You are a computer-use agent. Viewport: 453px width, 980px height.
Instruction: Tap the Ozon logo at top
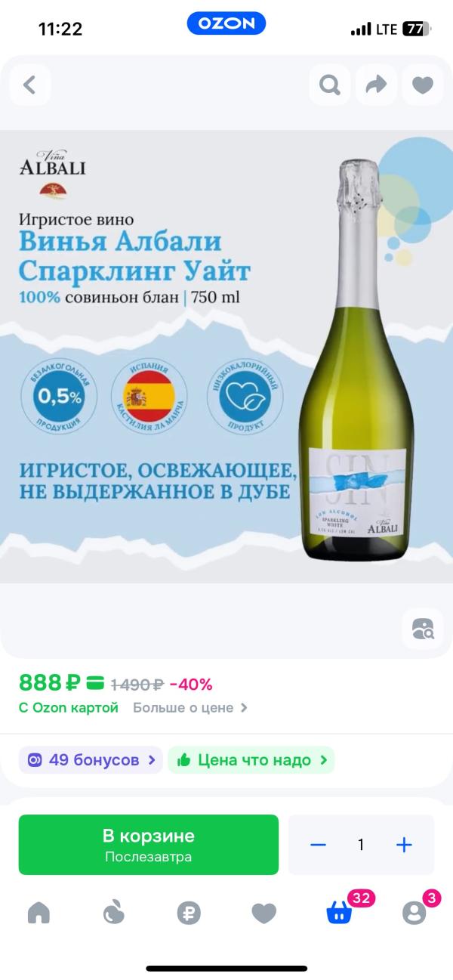[226, 23]
